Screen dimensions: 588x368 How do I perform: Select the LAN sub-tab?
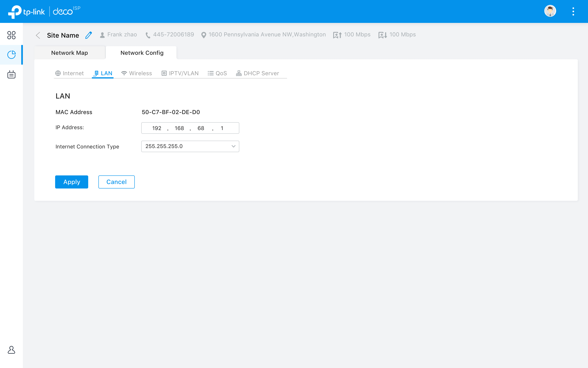pyautogui.click(x=103, y=73)
